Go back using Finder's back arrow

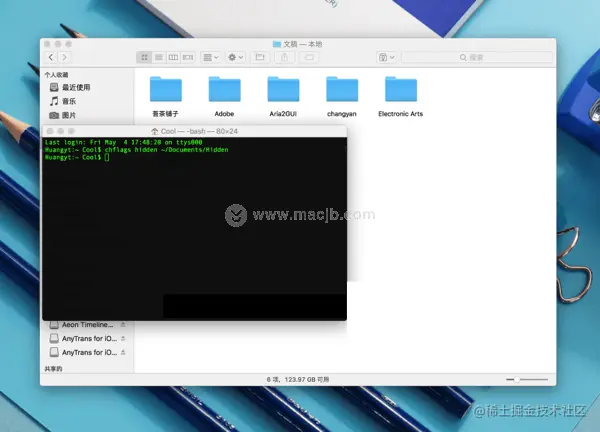(x=51, y=57)
